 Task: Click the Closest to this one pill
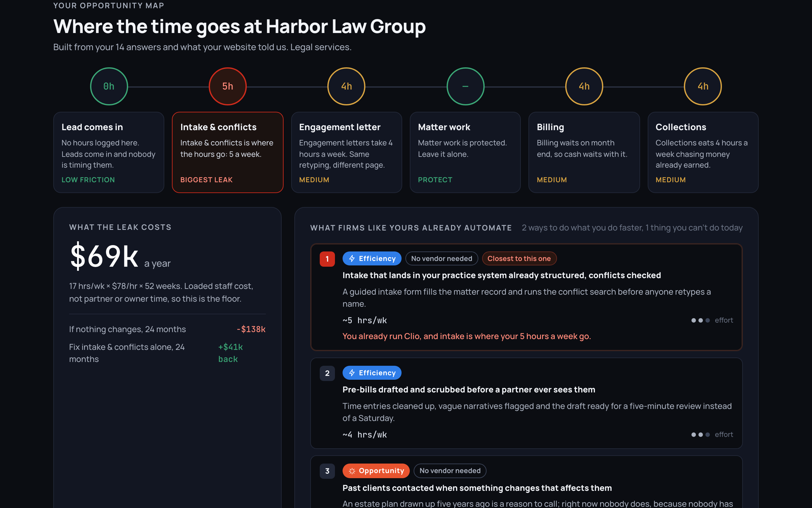519,258
